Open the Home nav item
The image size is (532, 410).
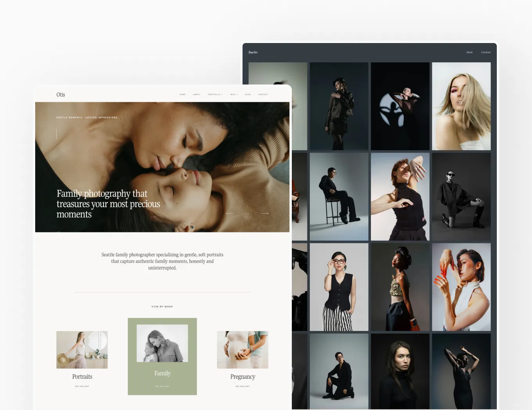(183, 95)
